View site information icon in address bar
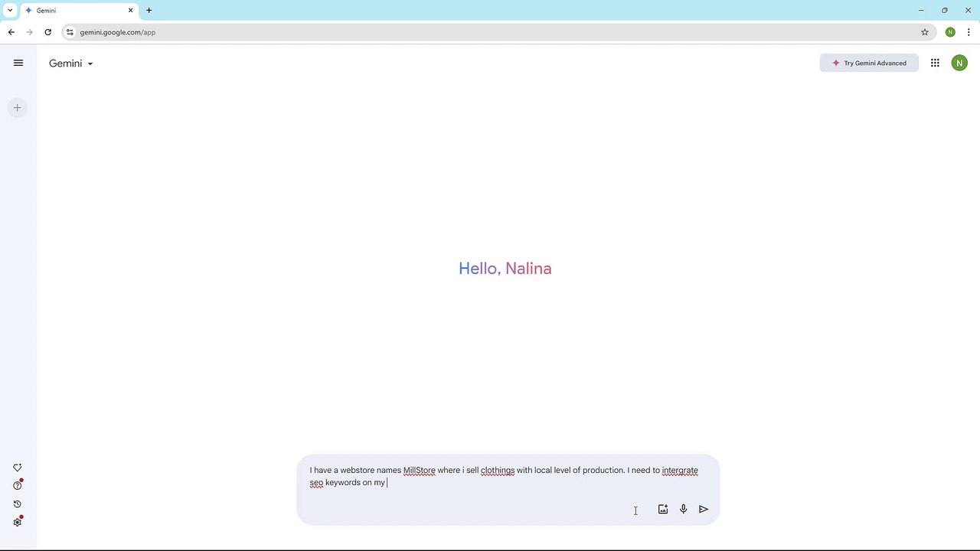The image size is (980, 551). tap(70, 32)
